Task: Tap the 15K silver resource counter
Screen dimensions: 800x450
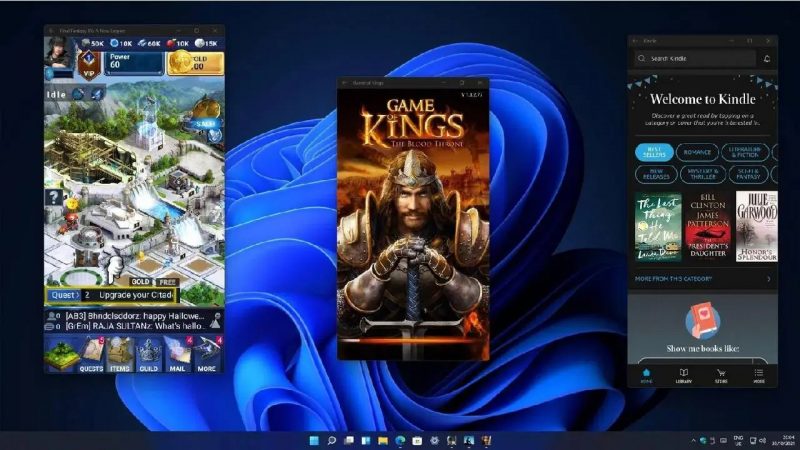Action: click(x=206, y=43)
